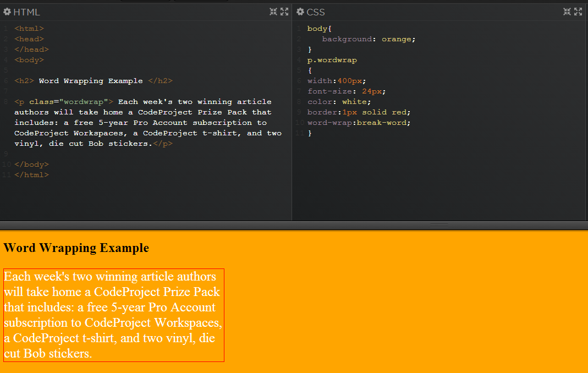Image resolution: width=588 pixels, height=373 pixels.
Task: Click the body{ selector in CSS
Action: pos(320,29)
